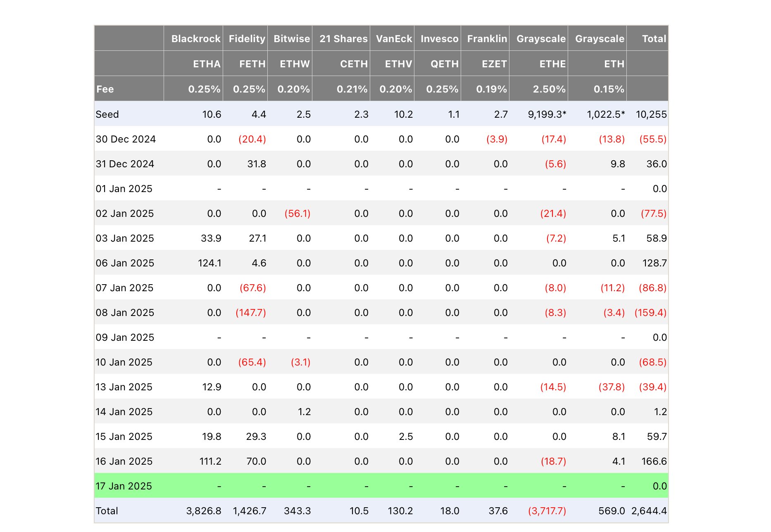Viewport: 771px width, 532px height.
Task: Select the Invesco column header
Action: tap(440, 39)
